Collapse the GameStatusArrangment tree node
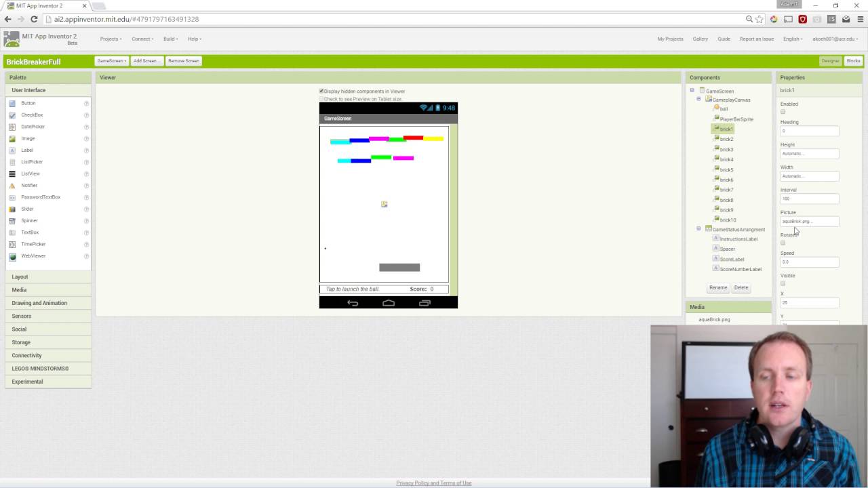The width and height of the screenshot is (868, 488). (x=698, y=228)
